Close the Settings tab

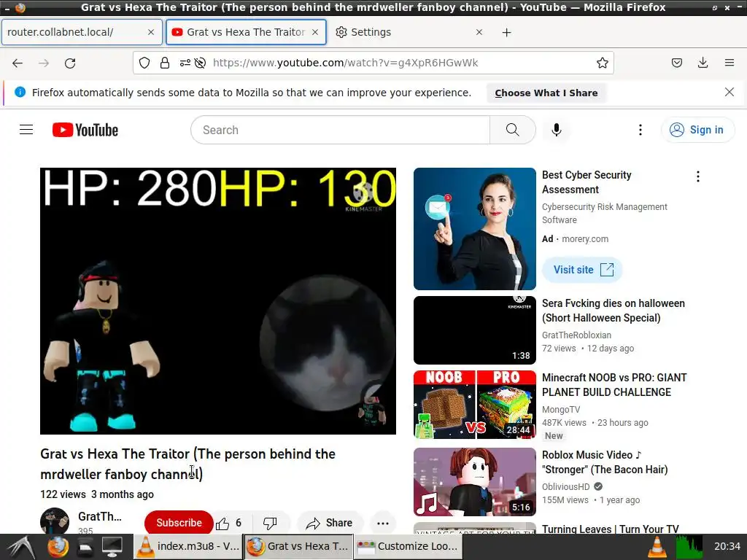tap(479, 32)
